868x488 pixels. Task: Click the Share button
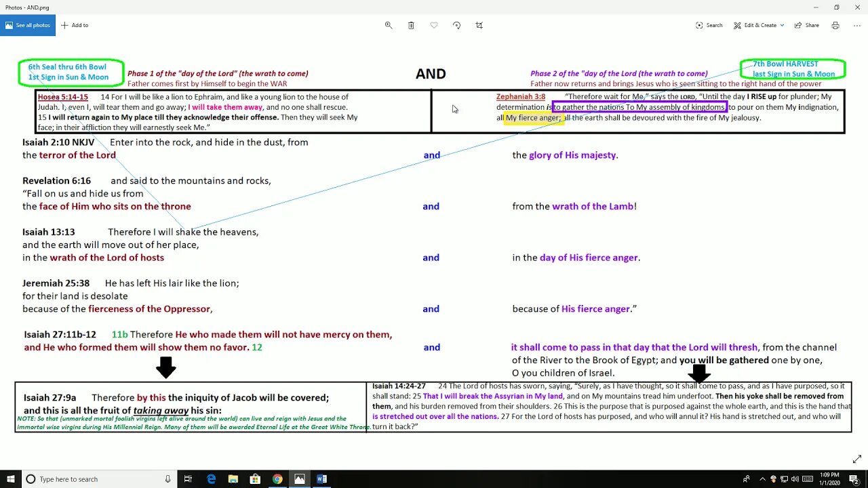pyautogui.click(x=806, y=25)
